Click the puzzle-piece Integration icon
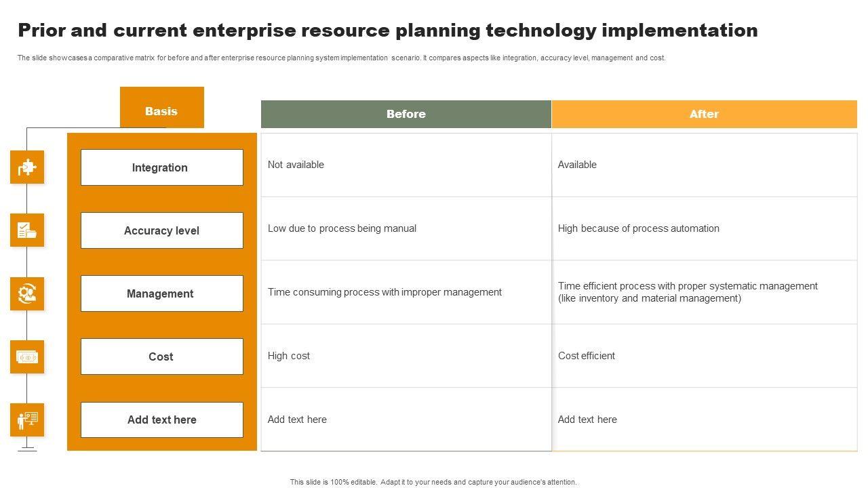The width and height of the screenshot is (868, 488). (x=27, y=167)
